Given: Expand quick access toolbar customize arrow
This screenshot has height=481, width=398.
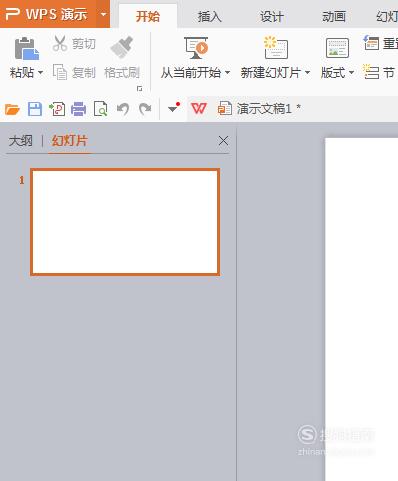Looking at the screenshot, I should click(174, 108).
